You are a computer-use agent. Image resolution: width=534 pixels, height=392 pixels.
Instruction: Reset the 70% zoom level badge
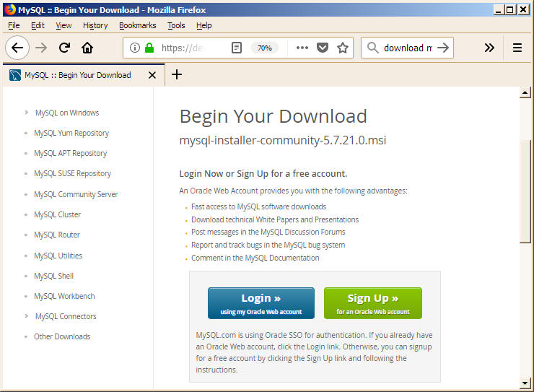tap(264, 48)
